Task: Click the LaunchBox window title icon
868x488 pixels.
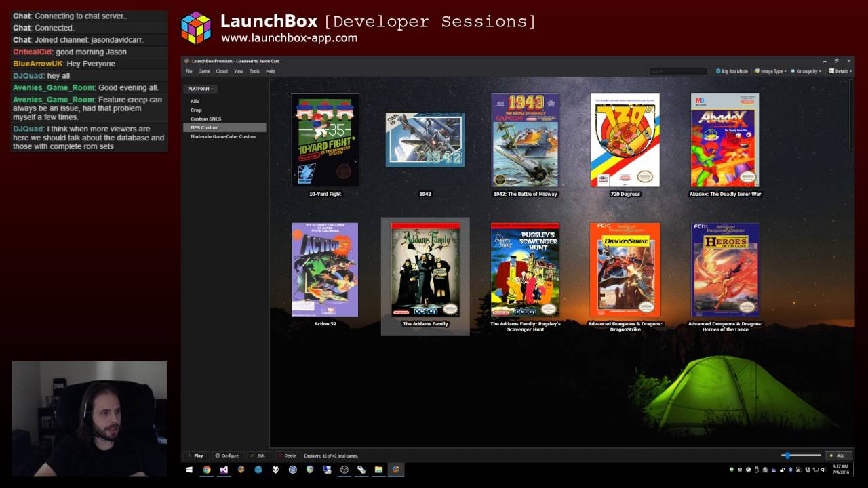Action: click(x=186, y=61)
